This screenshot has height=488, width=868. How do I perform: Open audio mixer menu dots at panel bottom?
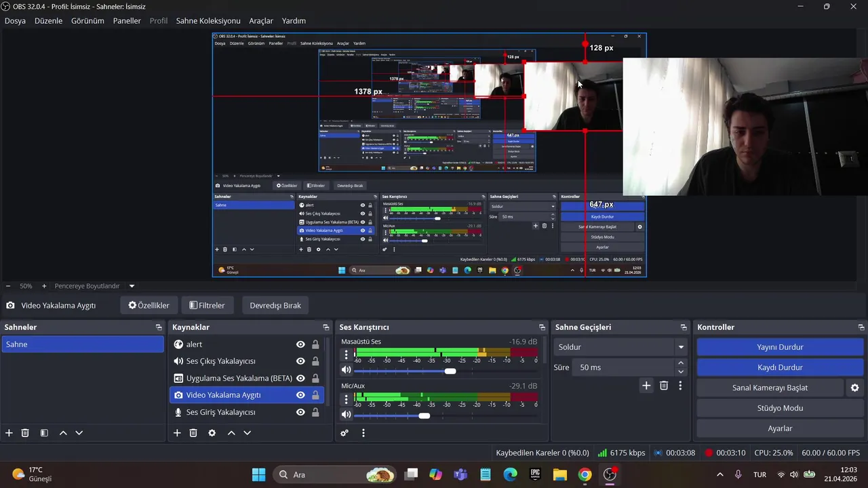[363, 432]
